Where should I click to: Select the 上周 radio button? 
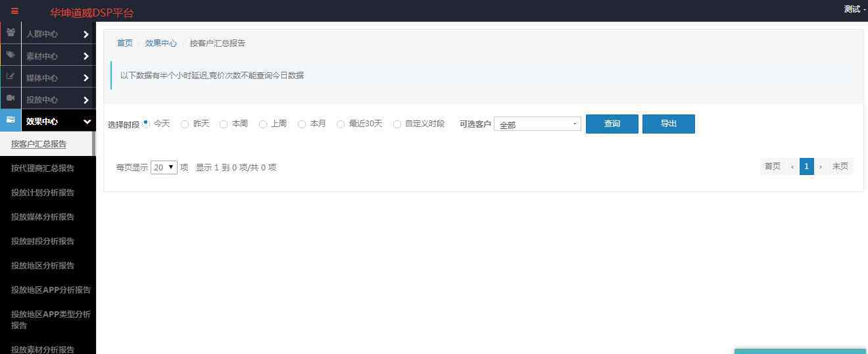click(x=263, y=124)
